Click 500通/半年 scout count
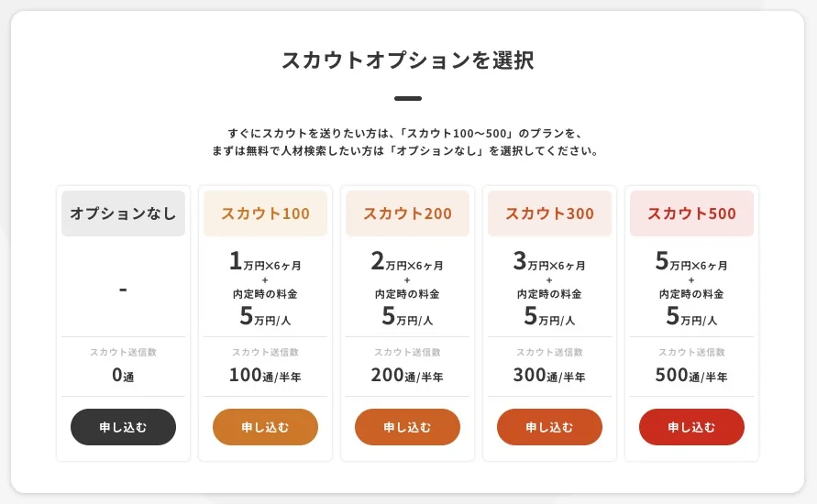Screen dimensions: 817x504 point(691,375)
